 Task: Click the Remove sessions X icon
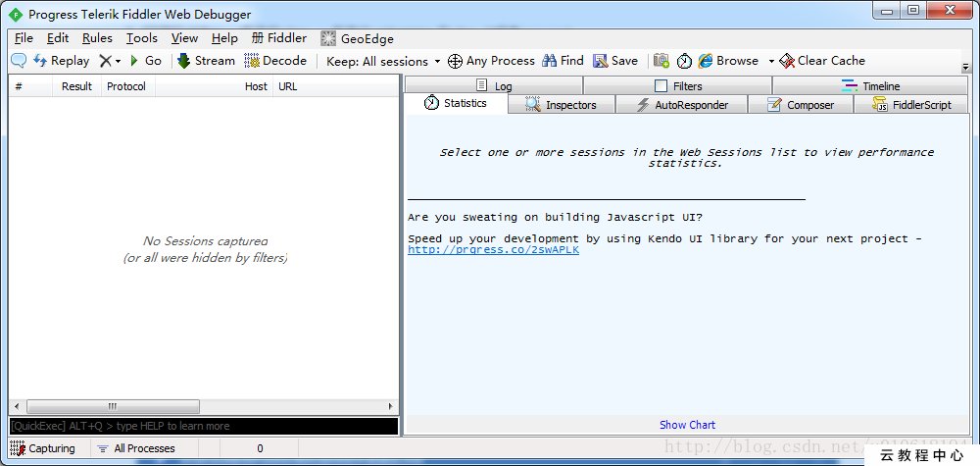pyautogui.click(x=106, y=61)
